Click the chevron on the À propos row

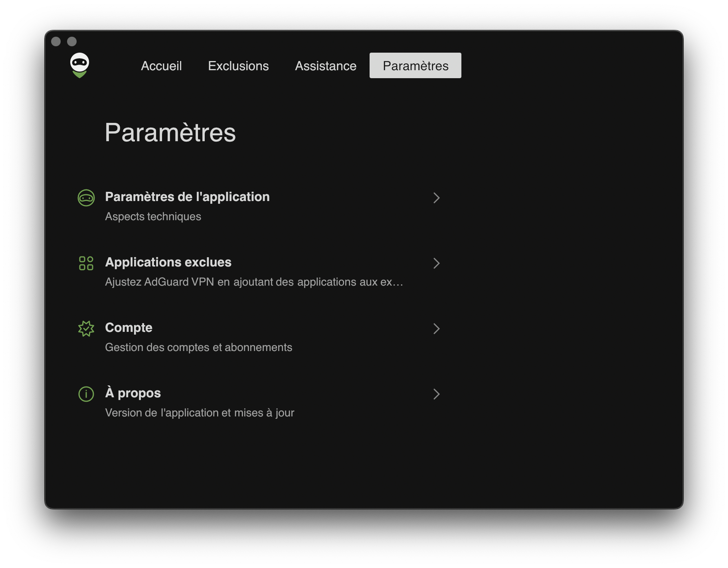(x=437, y=394)
